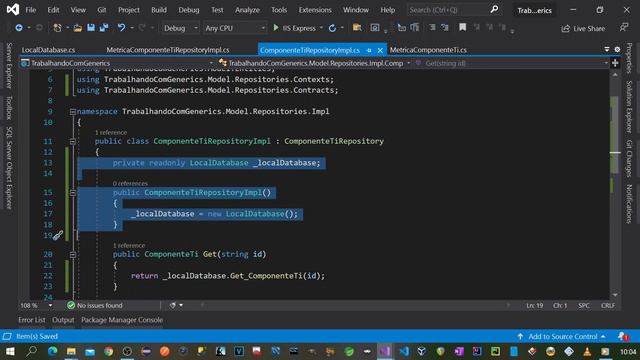This screenshot has width=640, height=360.
Task: Toggle pin on the ComponenteTiRepositoryImpl.cs tab
Action: click(x=369, y=50)
